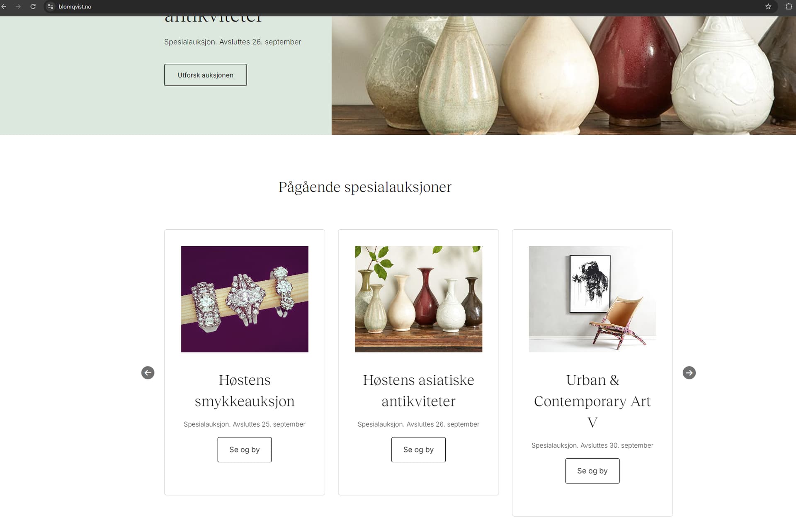Open the Urban & Contemporary Art V title

pyautogui.click(x=592, y=401)
